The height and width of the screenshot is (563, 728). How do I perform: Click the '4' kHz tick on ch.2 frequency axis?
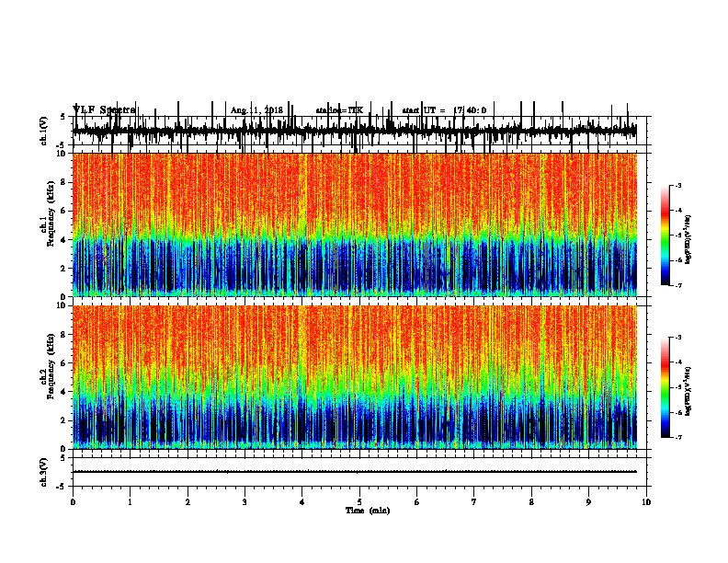coord(64,392)
